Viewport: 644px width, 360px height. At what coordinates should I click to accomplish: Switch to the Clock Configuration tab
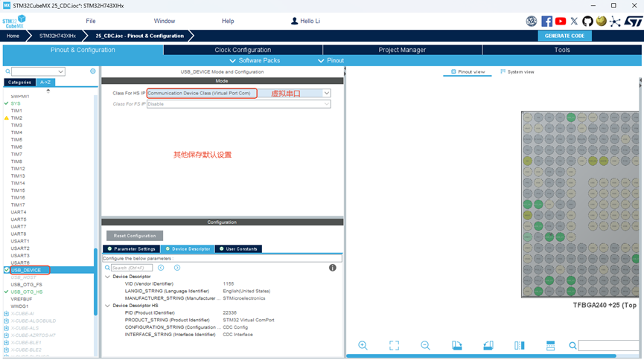243,50
